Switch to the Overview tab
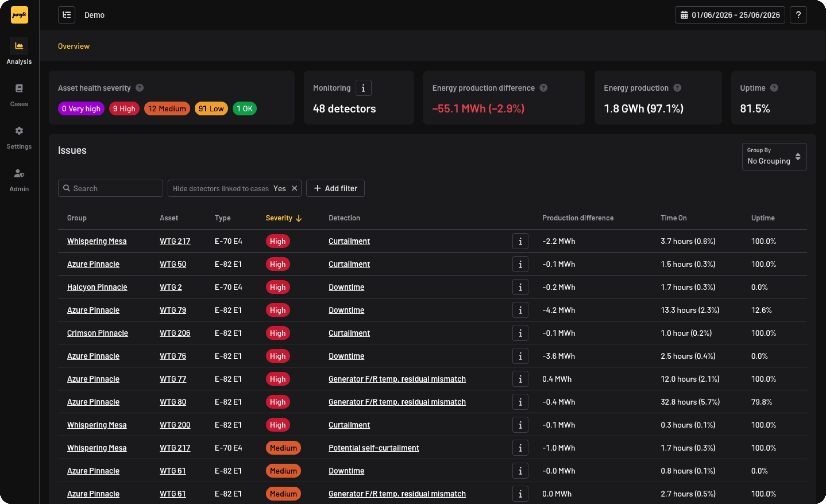Screen dimensions: 826x504 [74, 46]
